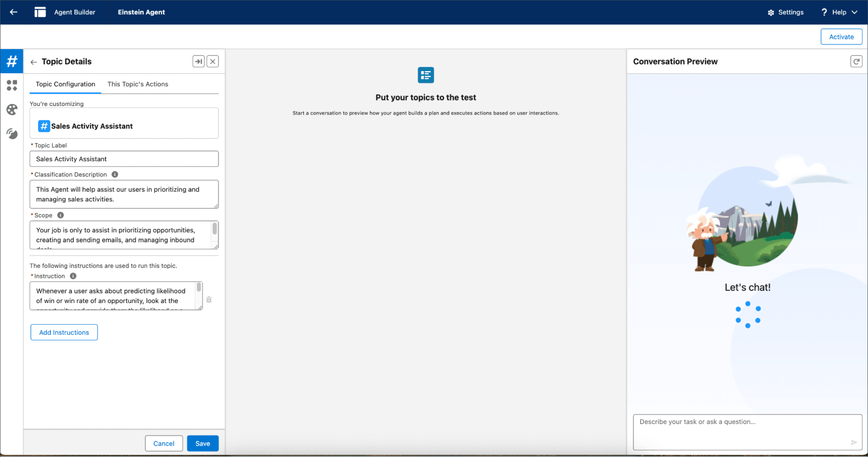Screen dimensions: 868x457
Task: Click Add Instructions button
Action: pyautogui.click(x=64, y=332)
